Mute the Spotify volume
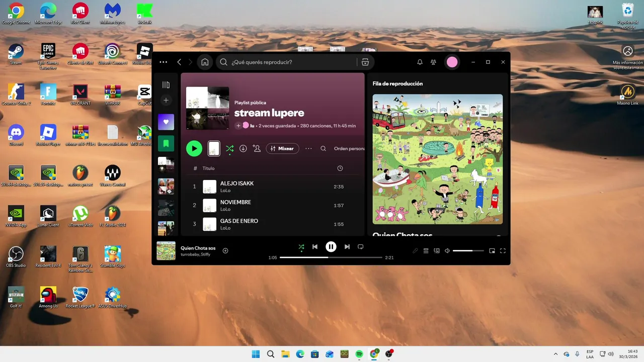644x362 pixels. 447,250
